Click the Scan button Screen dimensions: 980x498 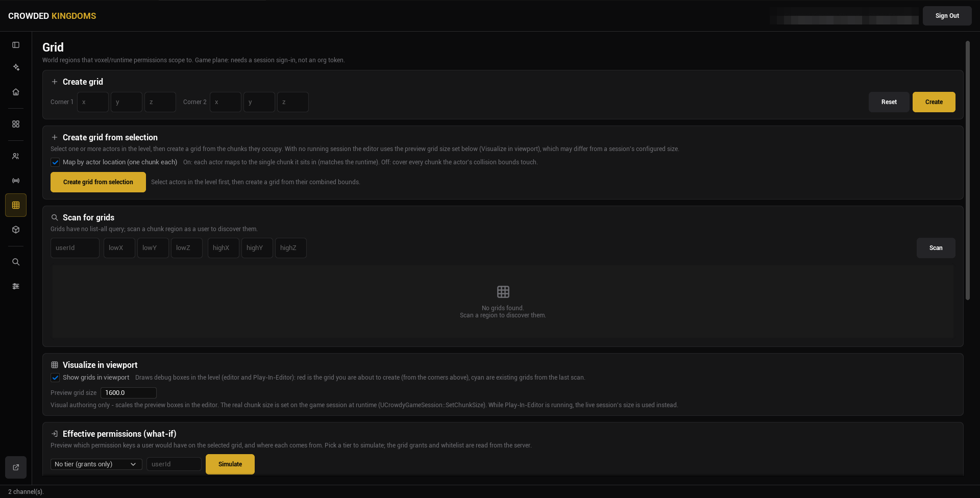pyautogui.click(x=936, y=248)
